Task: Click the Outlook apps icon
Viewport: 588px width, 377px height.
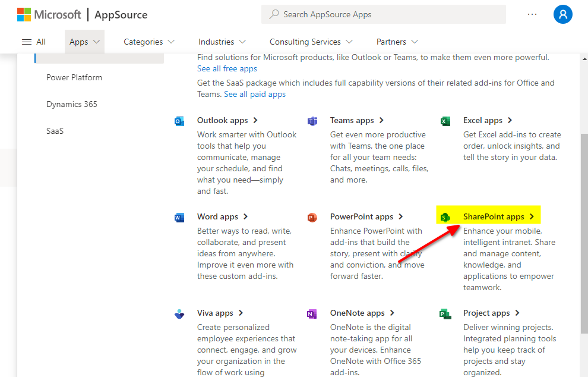Action: tap(179, 121)
